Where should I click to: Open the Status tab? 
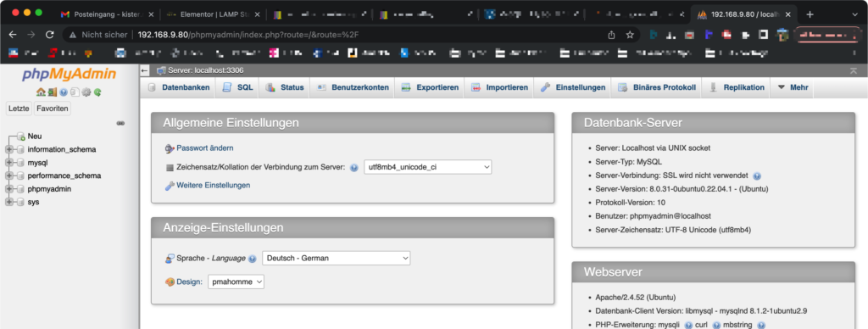pos(285,87)
